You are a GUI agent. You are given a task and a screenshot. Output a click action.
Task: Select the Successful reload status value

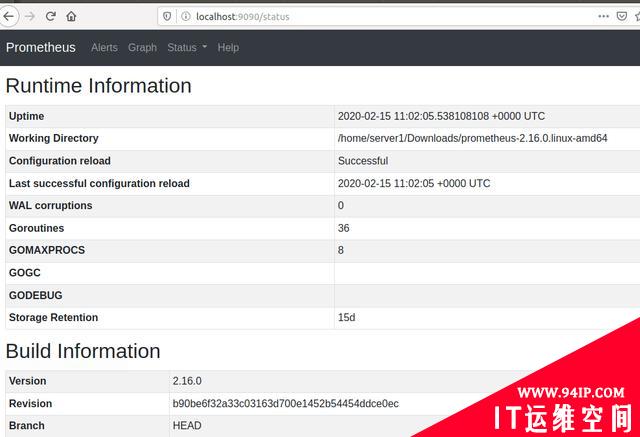pyautogui.click(x=363, y=161)
